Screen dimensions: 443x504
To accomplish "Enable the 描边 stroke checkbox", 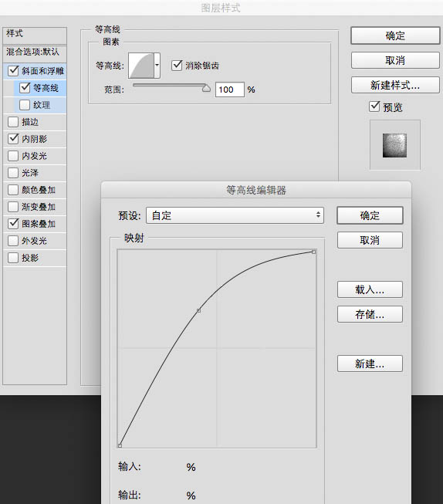I will tap(13, 122).
